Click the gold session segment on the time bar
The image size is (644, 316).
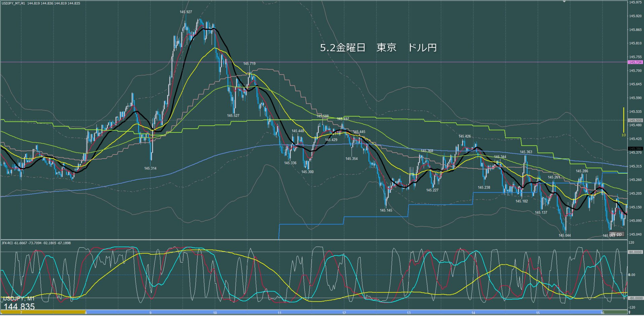tap(43, 312)
